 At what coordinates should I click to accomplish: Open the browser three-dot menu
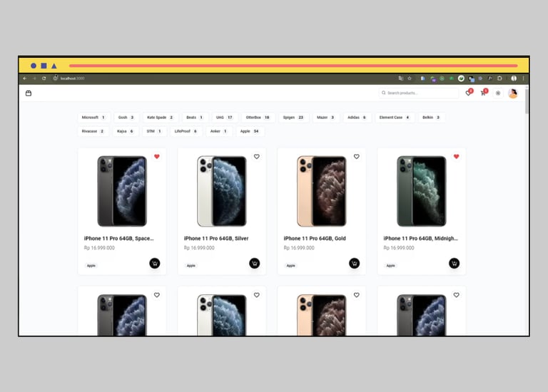[523, 78]
